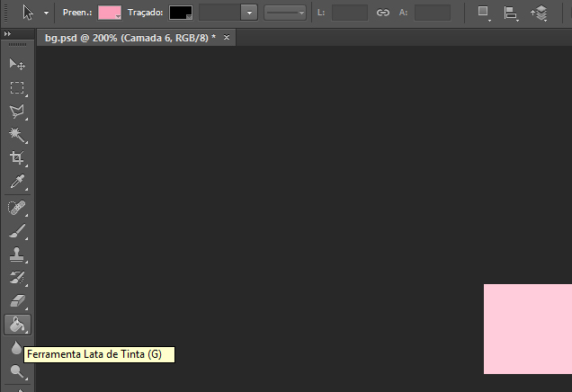Select the Move tool
This screenshot has width=572, height=392.
17,65
